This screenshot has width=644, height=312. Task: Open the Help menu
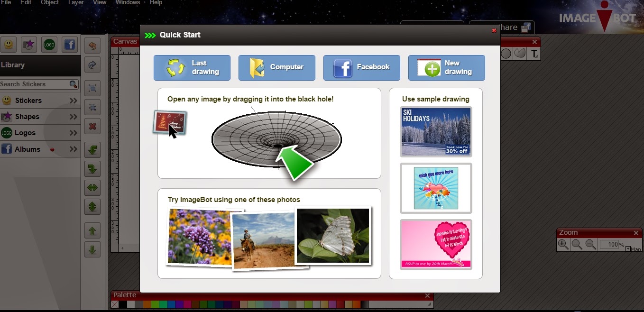156,2
